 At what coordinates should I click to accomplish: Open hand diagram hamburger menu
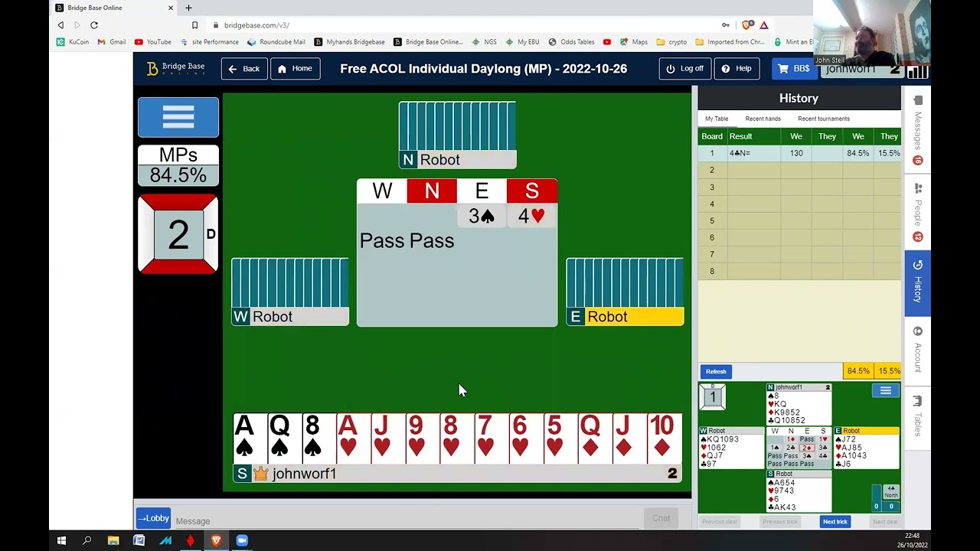pyautogui.click(x=885, y=391)
